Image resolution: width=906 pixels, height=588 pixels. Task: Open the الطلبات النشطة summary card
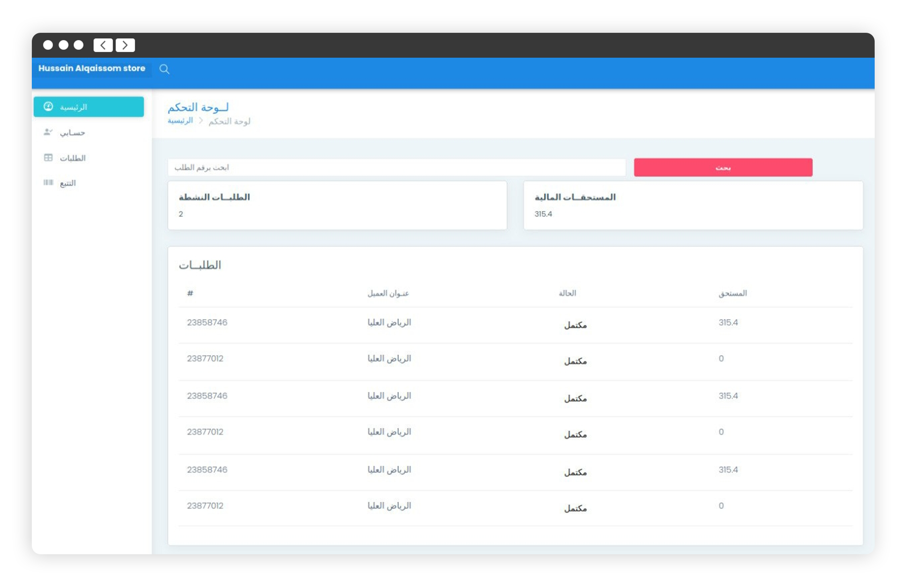pos(337,205)
